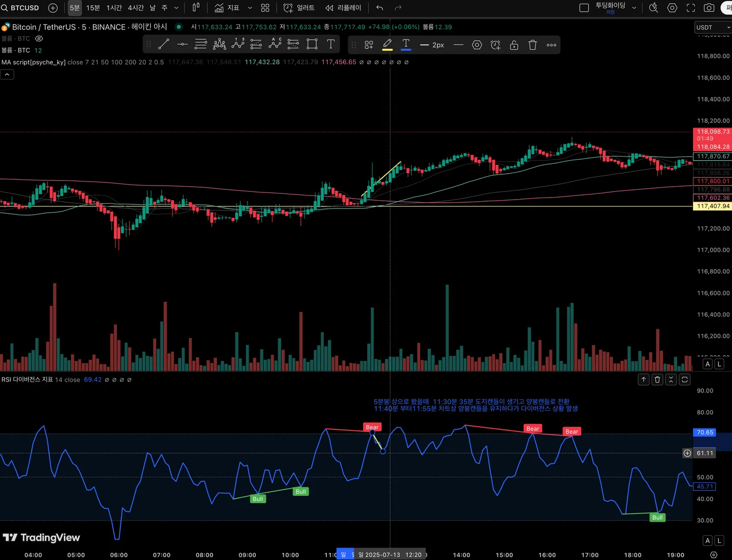Select the text annotation tool
Viewport: 732px width, 560px height.
point(330,45)
